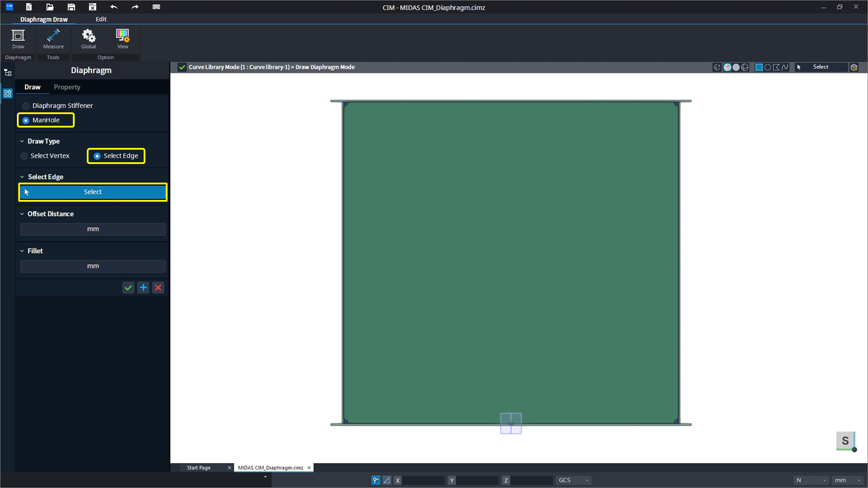Click the green diaphragm plate in the viewport
Viewport: 868px width, 488px height.
511,262
